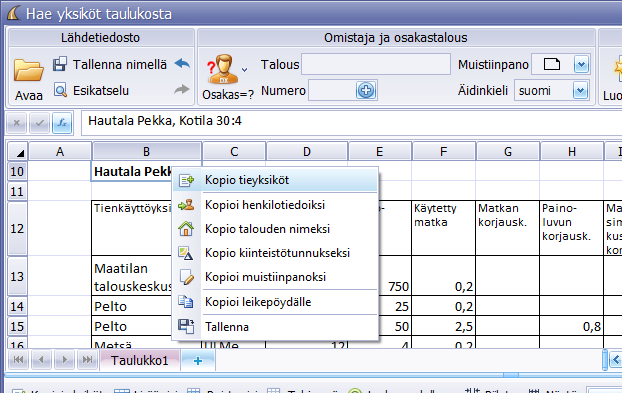This screenshot has width=622, height=393.
Task: Click the formula bar text field
Action: click(x=351, y=123)
